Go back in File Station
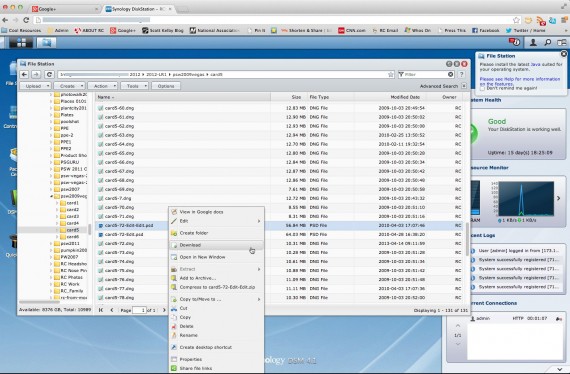 [24, 75]
